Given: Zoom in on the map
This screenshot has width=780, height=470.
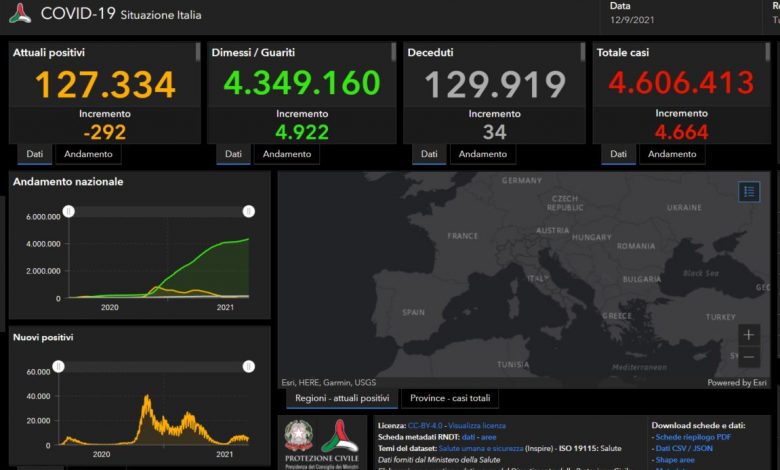Looking at the screenshot, I should pos(749,335).
